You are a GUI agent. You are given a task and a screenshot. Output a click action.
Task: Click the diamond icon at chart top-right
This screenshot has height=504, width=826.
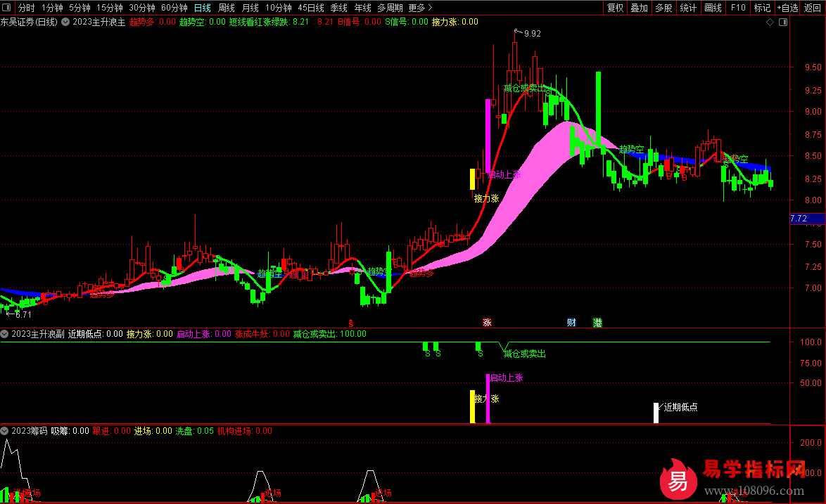click(770, 22)
